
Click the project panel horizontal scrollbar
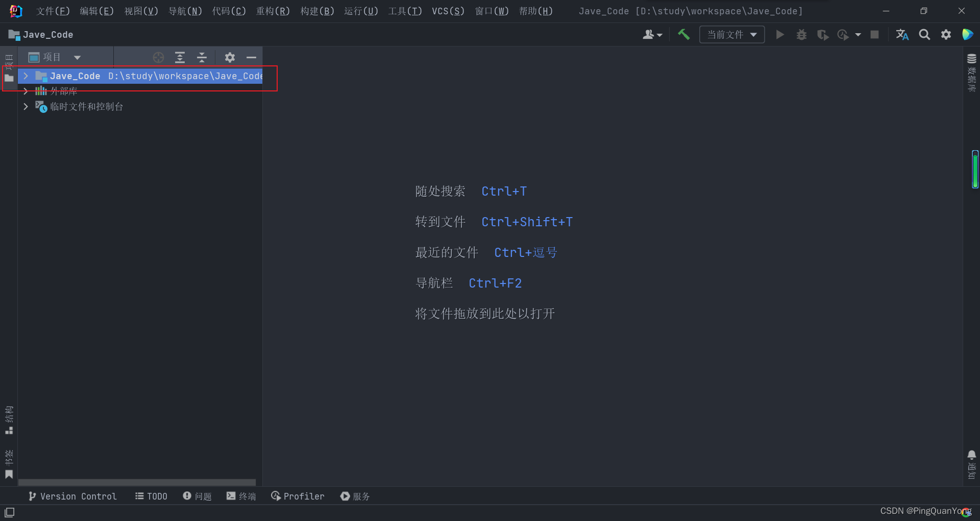136,483
